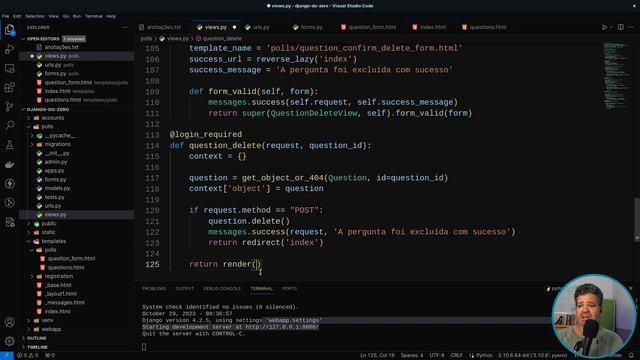Open the Manage gear icon

pyautogui.click(x=9, y=341)
